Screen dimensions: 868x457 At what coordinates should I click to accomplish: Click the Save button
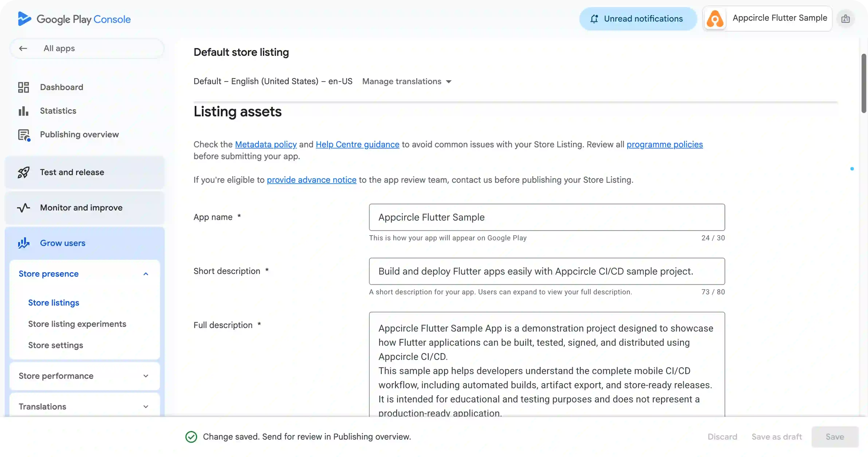(x=835, y=437)
